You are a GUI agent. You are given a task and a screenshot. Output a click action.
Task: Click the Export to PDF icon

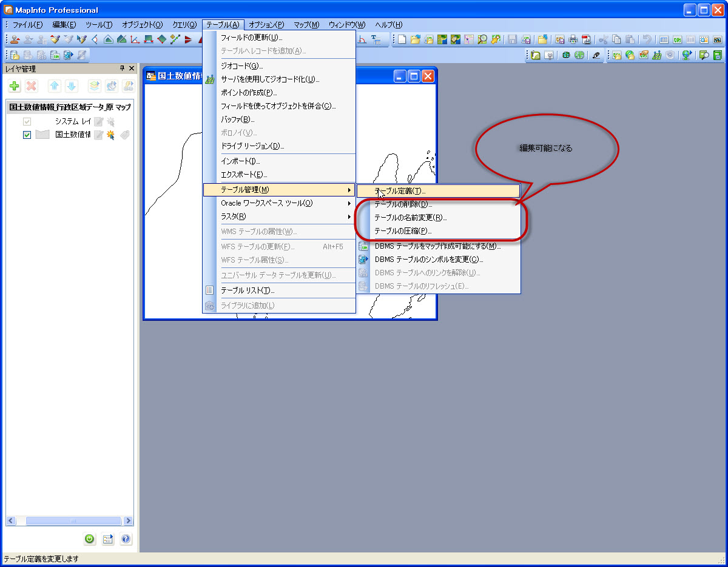click(586, 39)
